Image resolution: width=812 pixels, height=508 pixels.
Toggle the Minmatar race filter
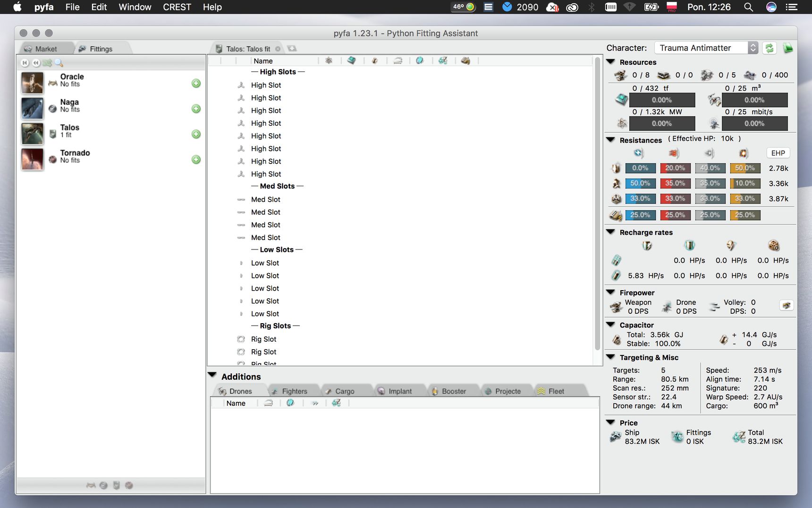pos(129,485)
